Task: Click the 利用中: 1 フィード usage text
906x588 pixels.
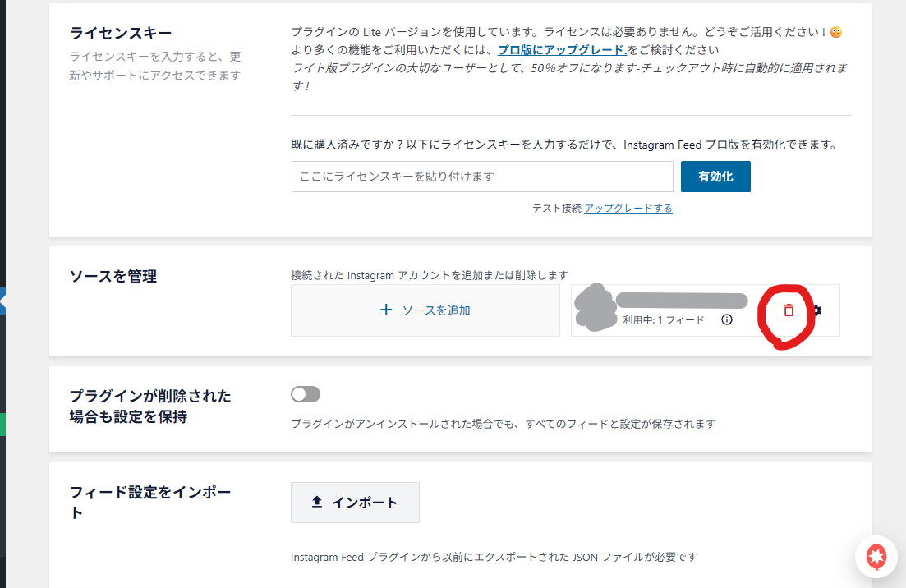Action: tap(663, 320)
